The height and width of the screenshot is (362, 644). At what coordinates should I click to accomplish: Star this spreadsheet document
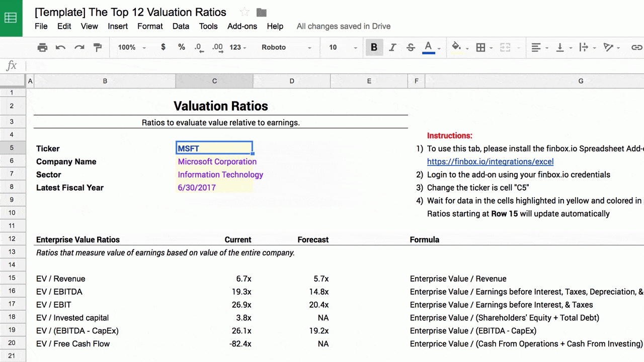point(245,12)
